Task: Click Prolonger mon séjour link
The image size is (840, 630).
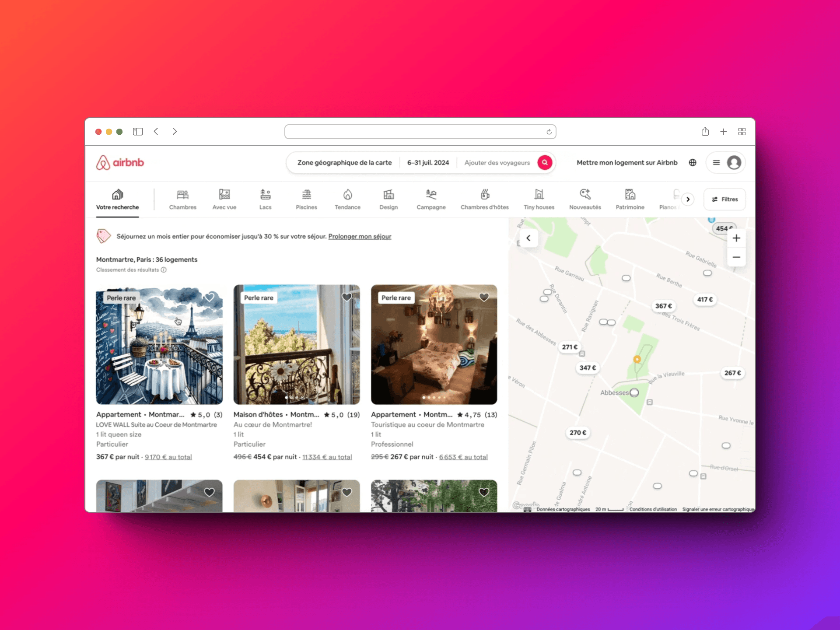Action: coord(360,236)
